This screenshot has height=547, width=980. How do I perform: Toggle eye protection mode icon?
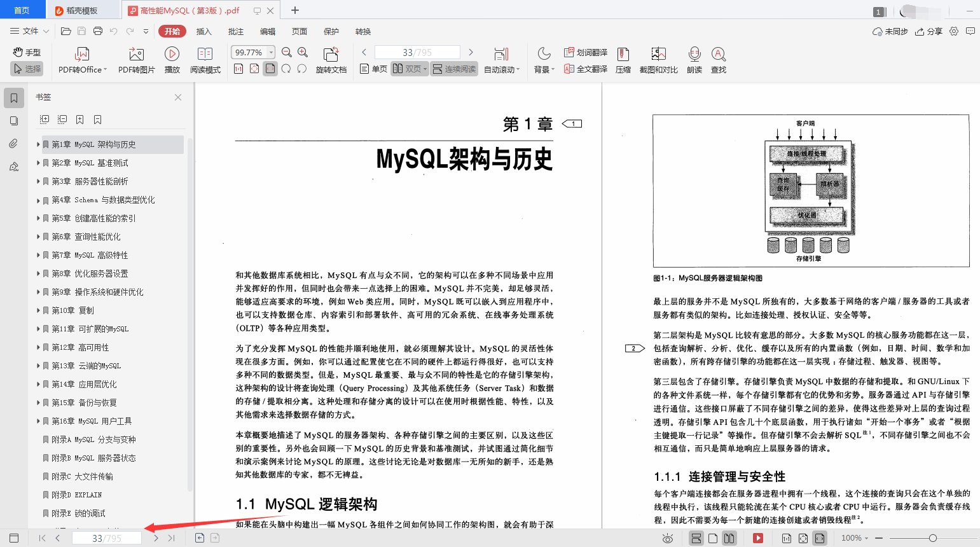(x=668, y=538)
